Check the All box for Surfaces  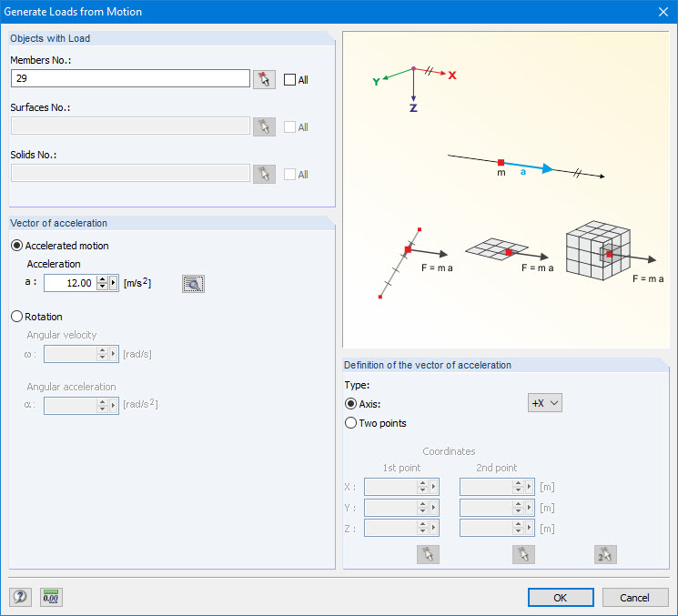pyautogui.click(x=289, y=127)
